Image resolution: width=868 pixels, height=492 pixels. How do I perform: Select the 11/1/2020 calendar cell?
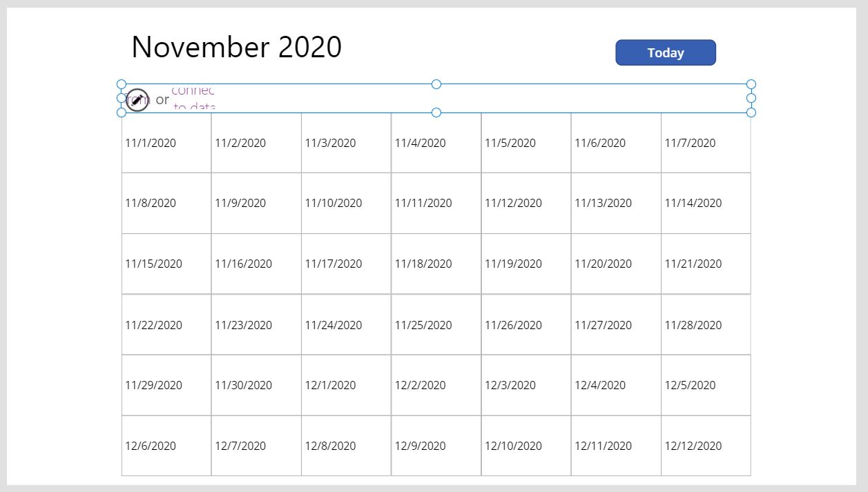tap(166, 143)
